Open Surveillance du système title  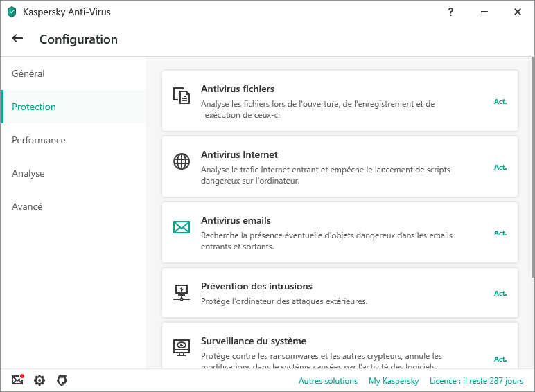pos(254,341)
